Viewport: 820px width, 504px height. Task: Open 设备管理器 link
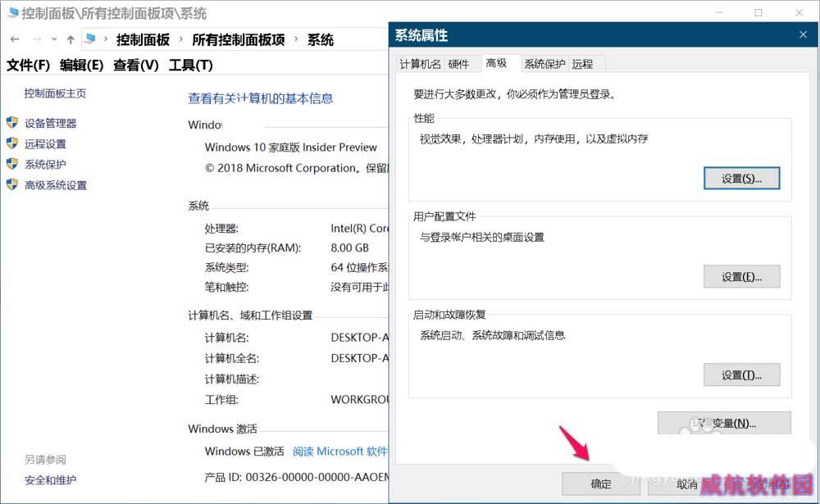[x=50, y=124]
